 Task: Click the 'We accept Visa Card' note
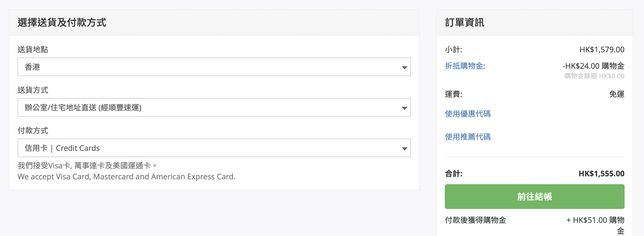point(126,177)
